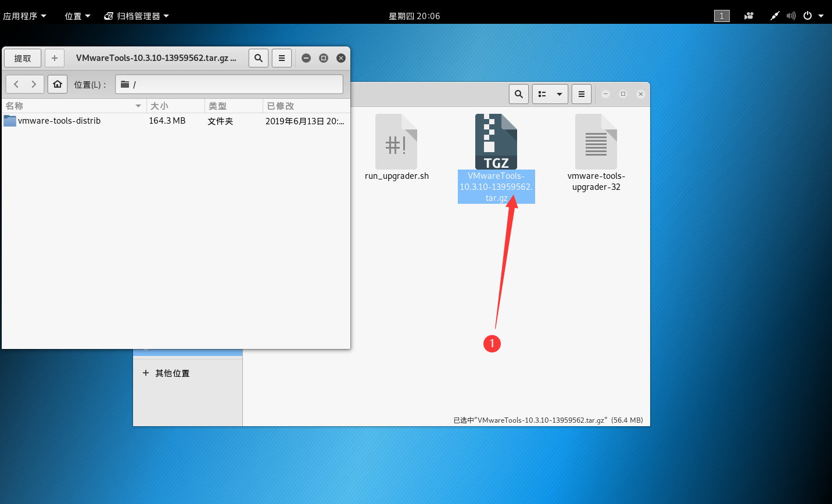Click the 164.3 MB size cell

coord(167,121)
